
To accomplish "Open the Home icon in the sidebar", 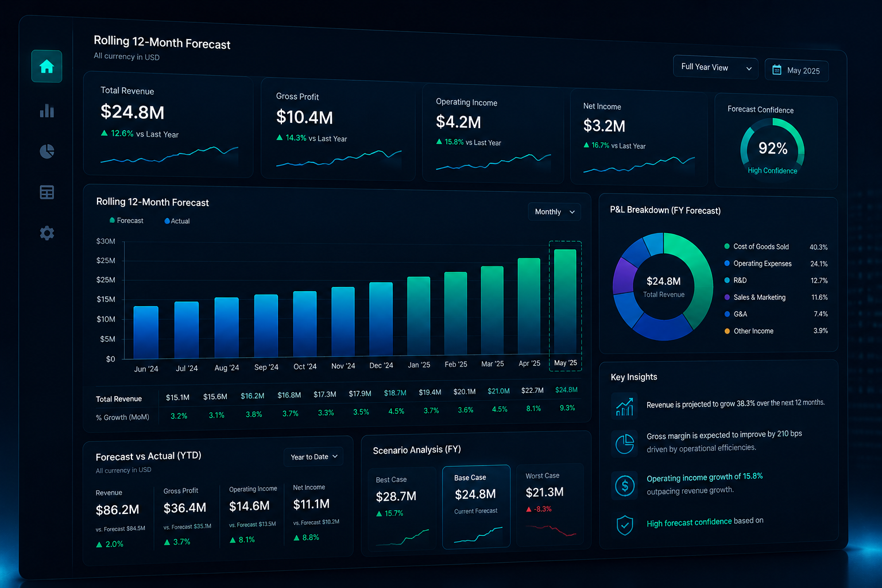I will click(x=47, y=67).
